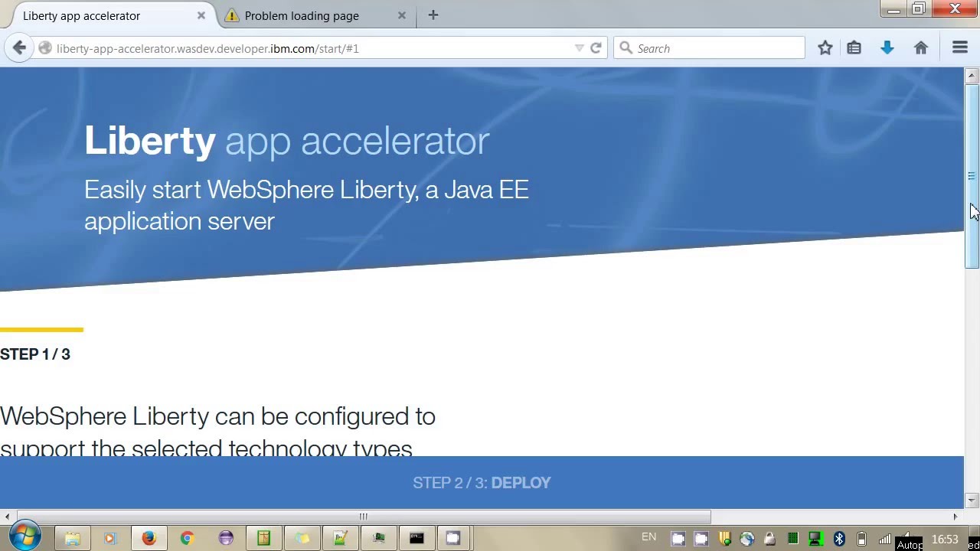The image size is (980, 551).
Task: Switch to the Problem loading page tab
Action: (302, 15)
